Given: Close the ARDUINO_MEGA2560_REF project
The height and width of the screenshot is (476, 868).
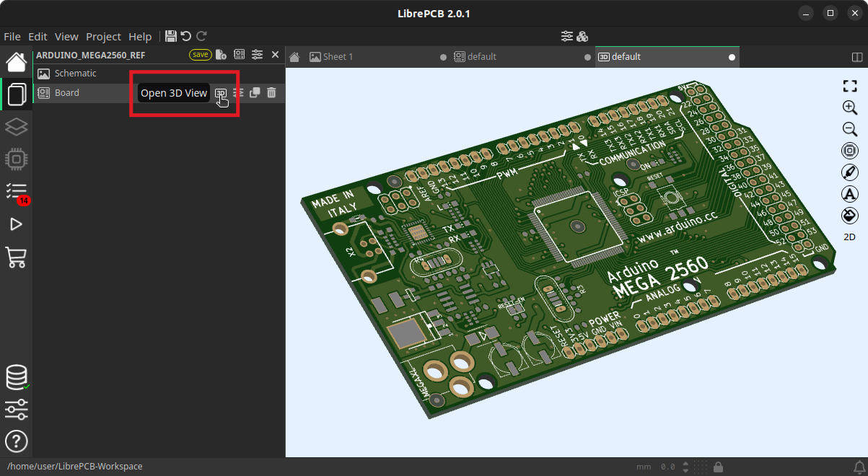Looking at the screenshot, I should pos(275,55).
